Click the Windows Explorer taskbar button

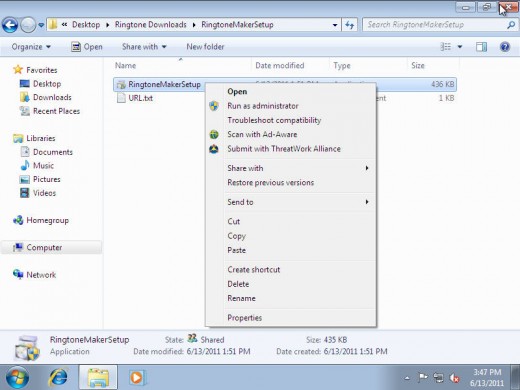[x=98, y=378]
